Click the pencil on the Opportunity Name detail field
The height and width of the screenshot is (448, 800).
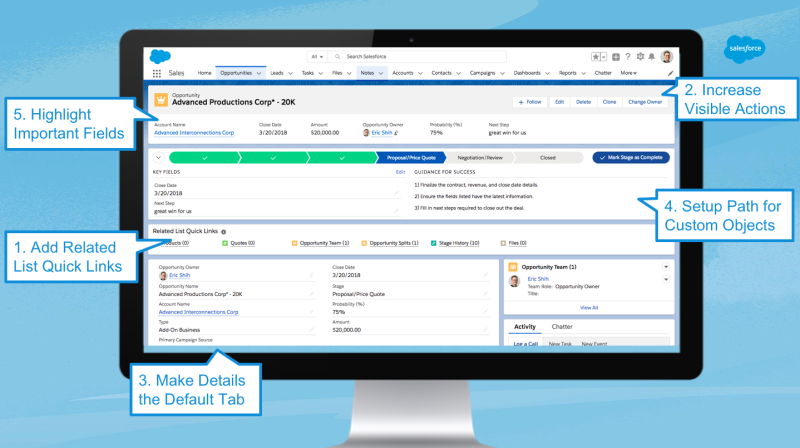click(x=311, y=294)
